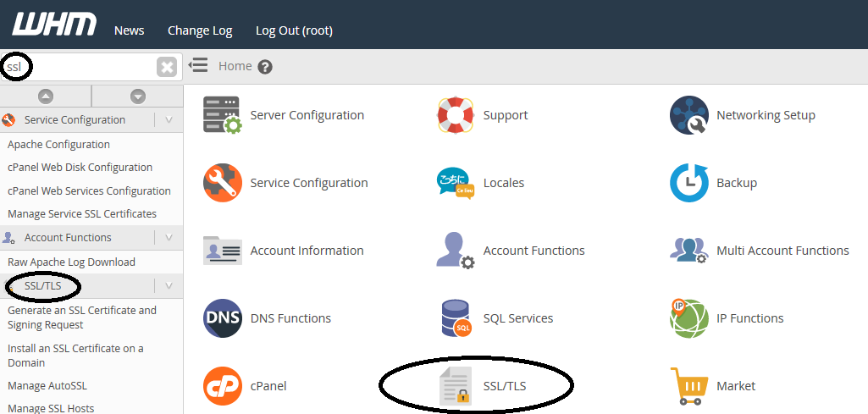
Task: Open the Support lifebuoy icon
Action: pyautogui.click(x=456, y=115)
